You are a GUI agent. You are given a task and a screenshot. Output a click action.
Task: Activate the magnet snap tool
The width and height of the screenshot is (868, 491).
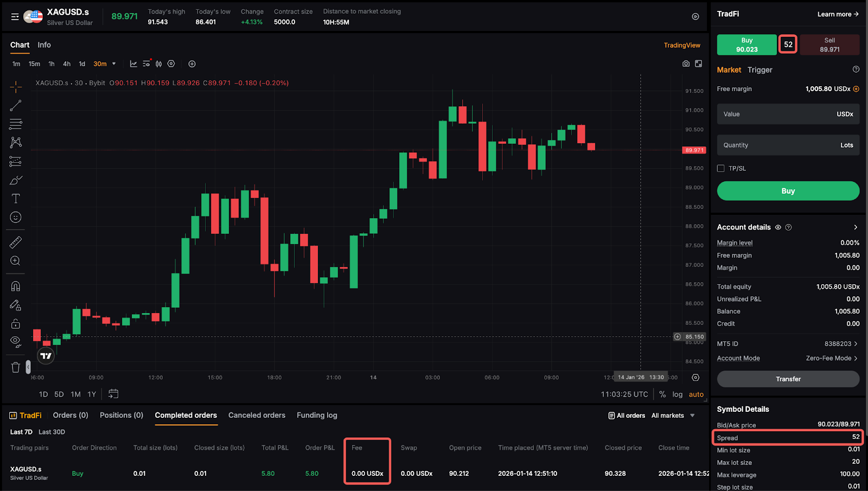16,286
